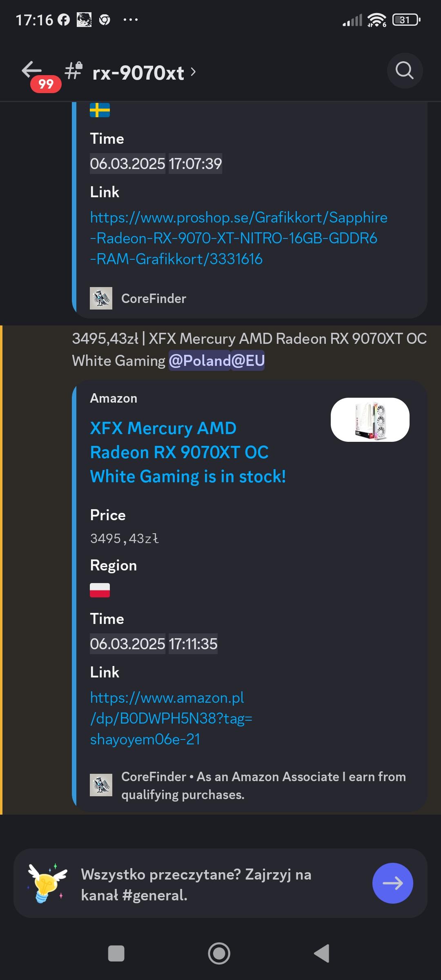Tap CoreFinder avatar in proshop embed footer
The image size is (441, 980).
click(101, 298)
